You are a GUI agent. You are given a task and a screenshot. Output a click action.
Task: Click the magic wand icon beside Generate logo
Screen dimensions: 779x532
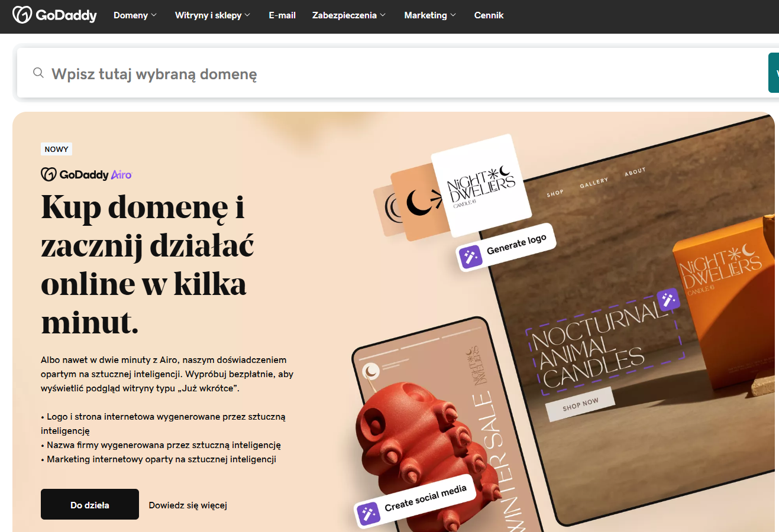471,257
